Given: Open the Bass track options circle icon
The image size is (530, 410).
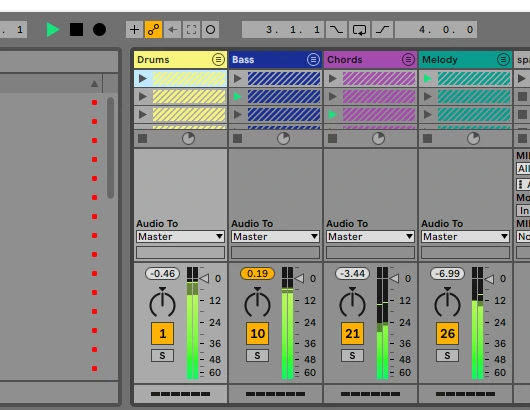Looking at the screenshot, I should click(x=313, y=60).
